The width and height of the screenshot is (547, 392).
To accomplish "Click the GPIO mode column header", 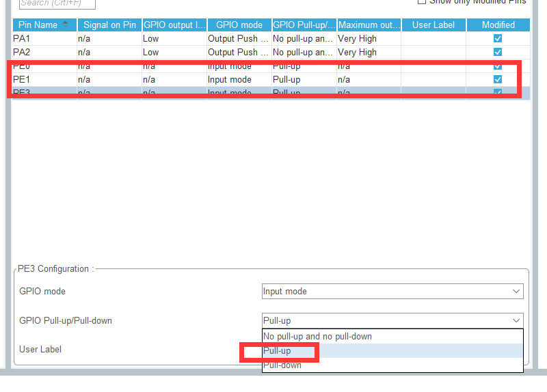I will click(239, 25).
